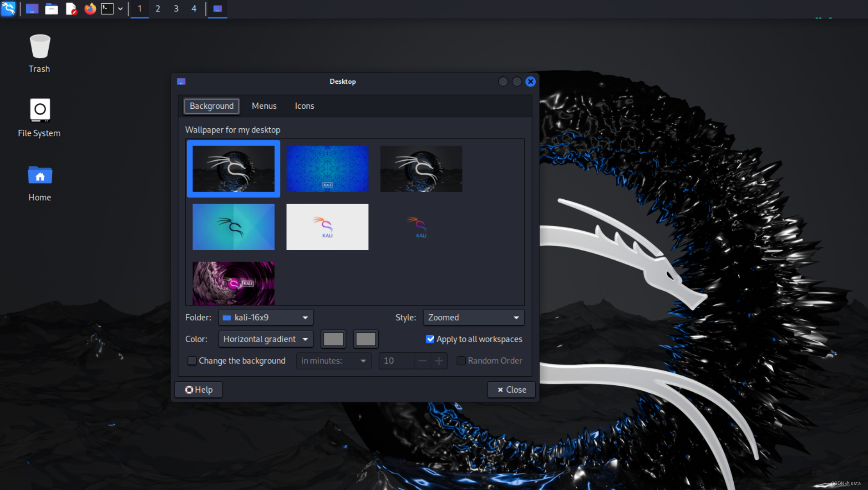868x490 pixels.
Task: Decrease the interval with minus button
Action: tap(422, 361)
